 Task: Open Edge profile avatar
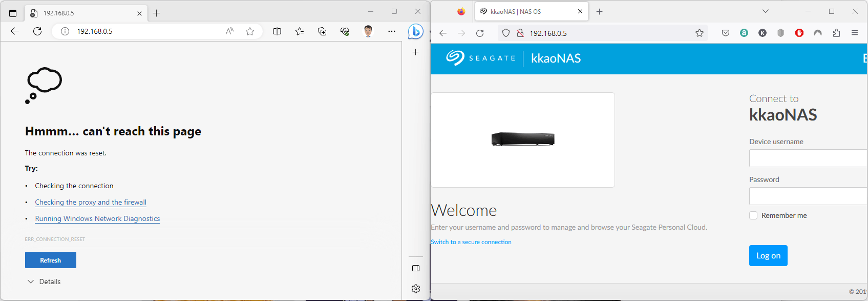tap(368, 31)
